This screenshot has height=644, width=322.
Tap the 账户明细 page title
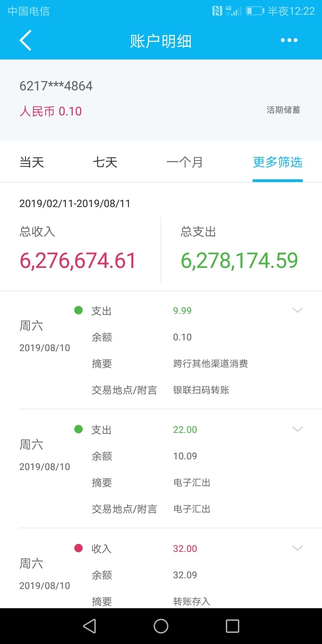pos(161,41)
